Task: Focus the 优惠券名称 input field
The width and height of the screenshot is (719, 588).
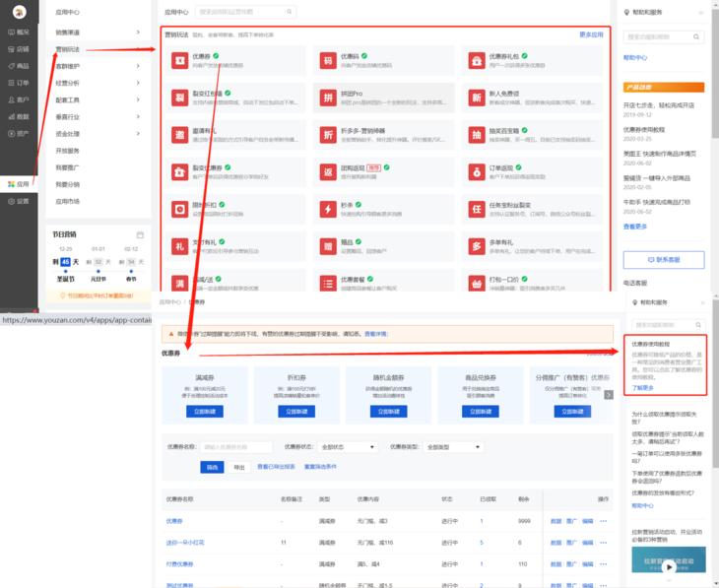Action: click(x=236, y=447)
